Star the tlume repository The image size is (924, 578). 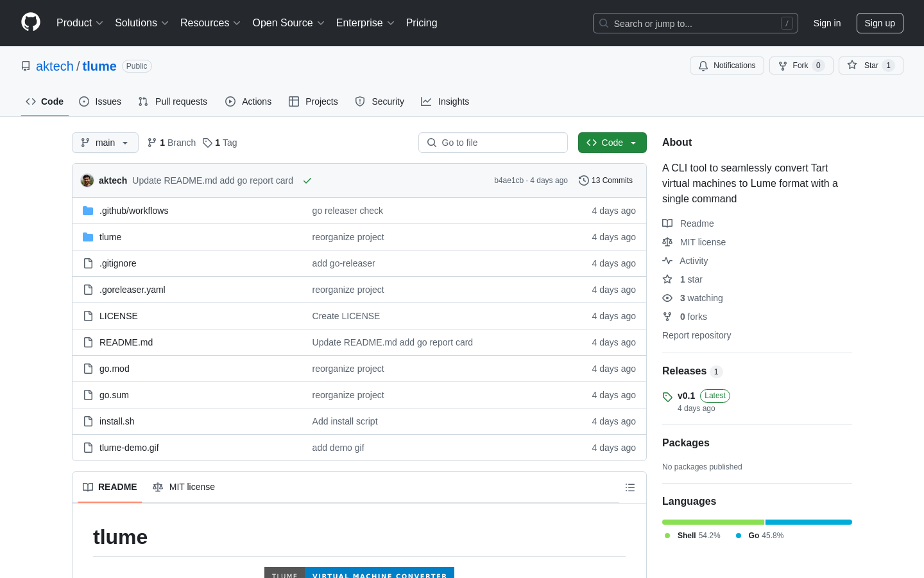pyautogui.click(x=870, y=66)
